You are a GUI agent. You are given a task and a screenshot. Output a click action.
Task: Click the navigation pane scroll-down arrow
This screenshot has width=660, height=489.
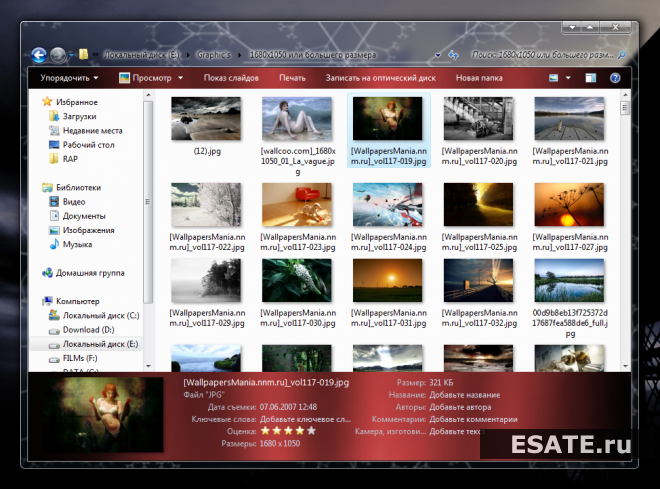(148, 366)
